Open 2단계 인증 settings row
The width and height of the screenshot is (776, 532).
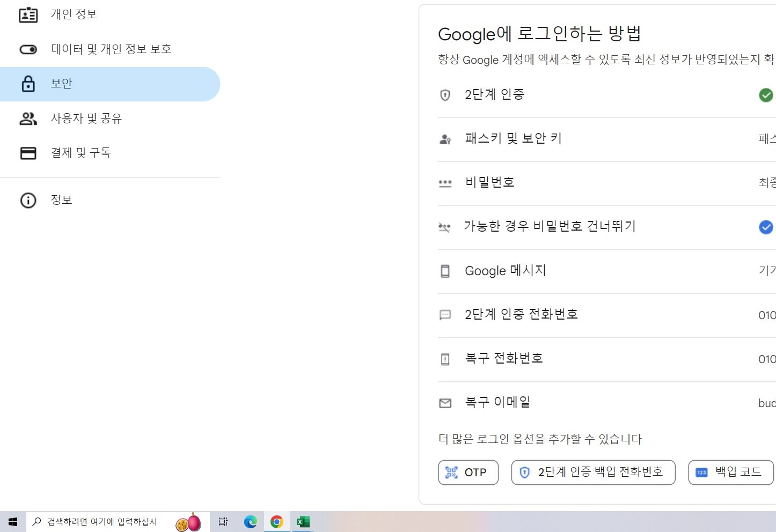607,95
